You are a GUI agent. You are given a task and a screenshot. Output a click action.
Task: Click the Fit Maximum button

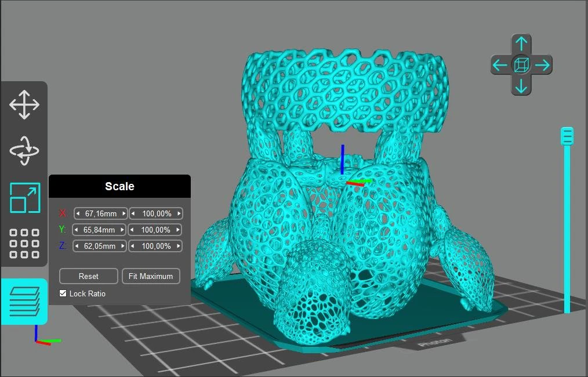[151, 276]
